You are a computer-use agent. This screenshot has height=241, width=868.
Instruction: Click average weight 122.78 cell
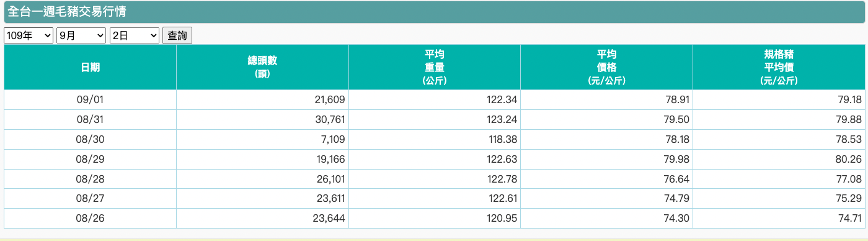[435, 179]
